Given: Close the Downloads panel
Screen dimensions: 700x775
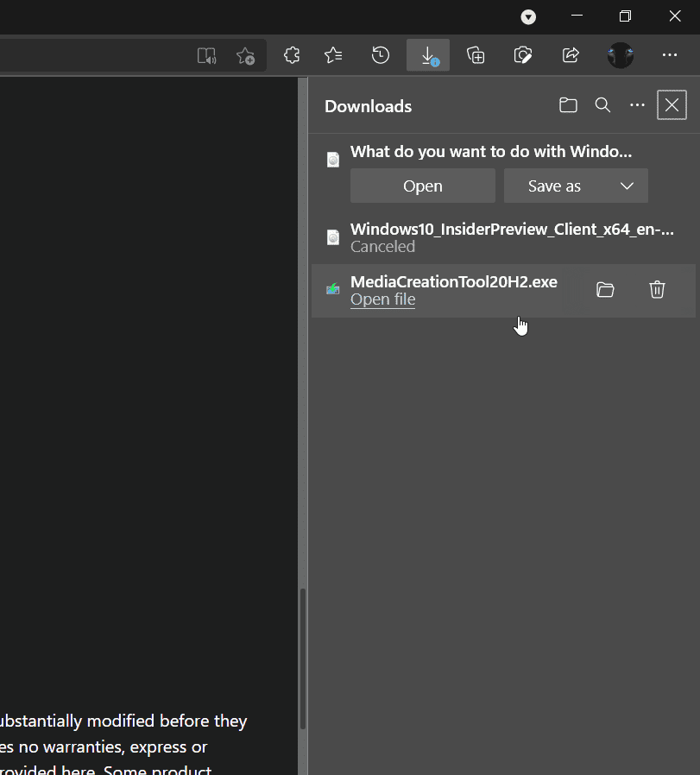Looking at the screenshot, I should click(672, 105).
